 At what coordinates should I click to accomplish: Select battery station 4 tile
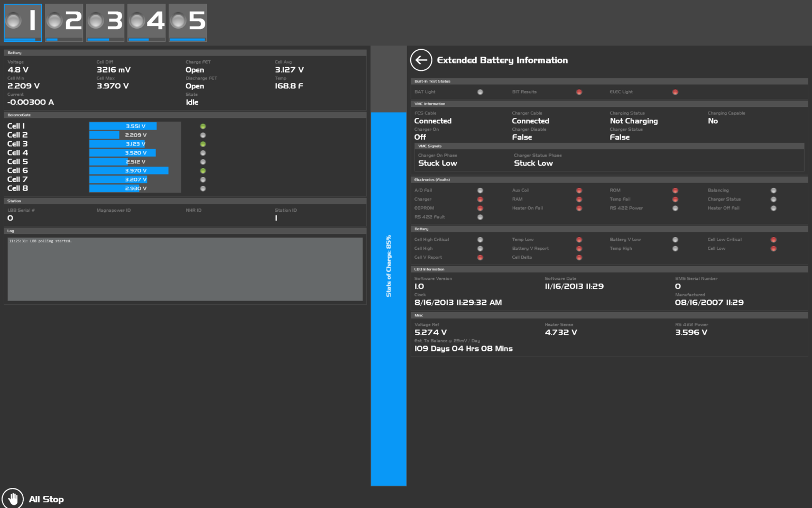tap(146, 22)
